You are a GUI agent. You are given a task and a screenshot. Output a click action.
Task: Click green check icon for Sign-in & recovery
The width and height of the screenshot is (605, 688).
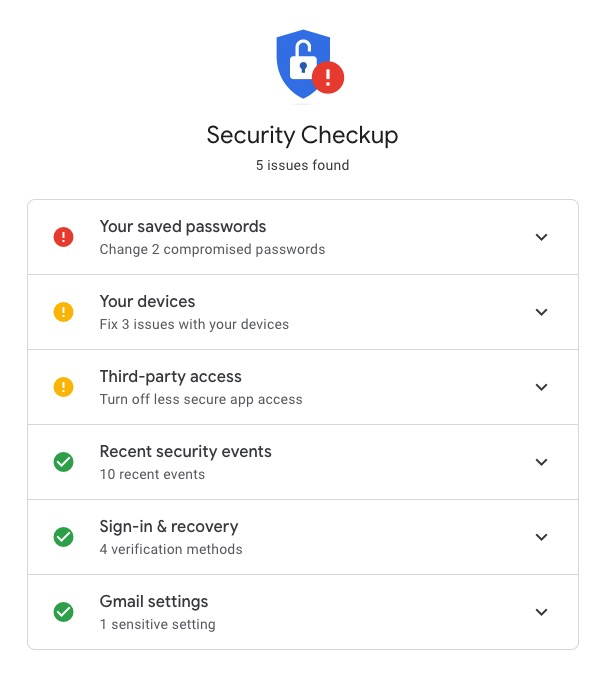point(64,537)
